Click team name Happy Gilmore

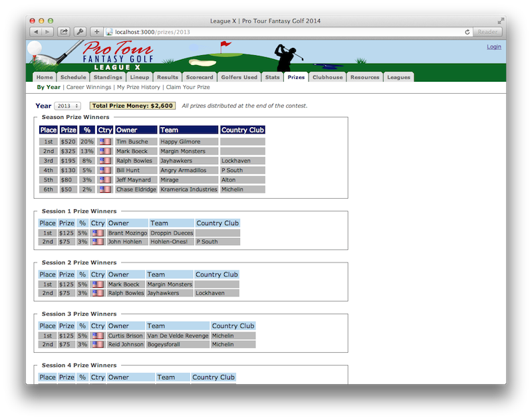pyautogui.click(x=180, y=142)
